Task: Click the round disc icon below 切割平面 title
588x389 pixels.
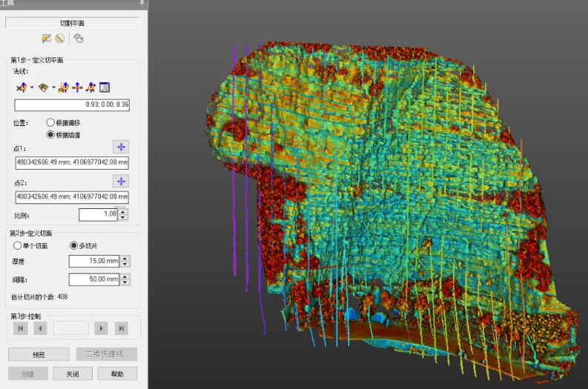Action: [x=59, y=39]
